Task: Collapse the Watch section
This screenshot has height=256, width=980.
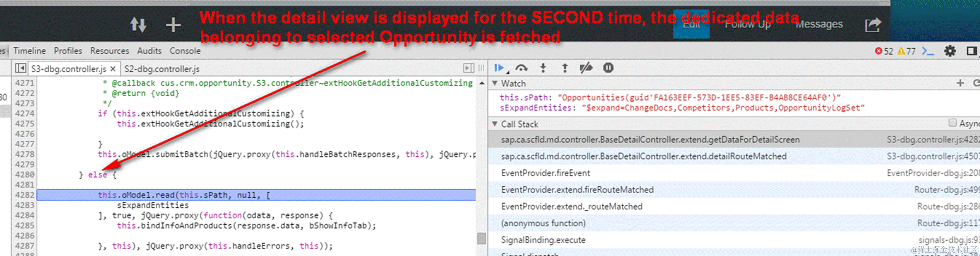Action: point(495,83)
